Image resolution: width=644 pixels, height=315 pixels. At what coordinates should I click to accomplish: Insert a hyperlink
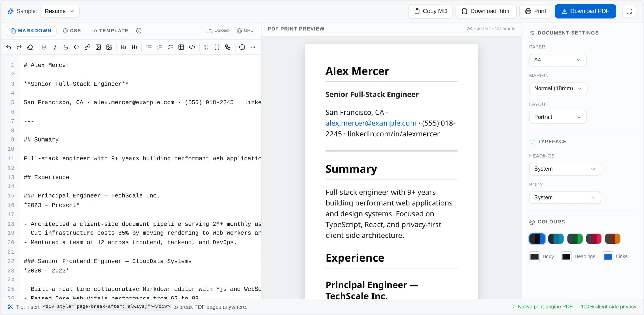point(87,47)
